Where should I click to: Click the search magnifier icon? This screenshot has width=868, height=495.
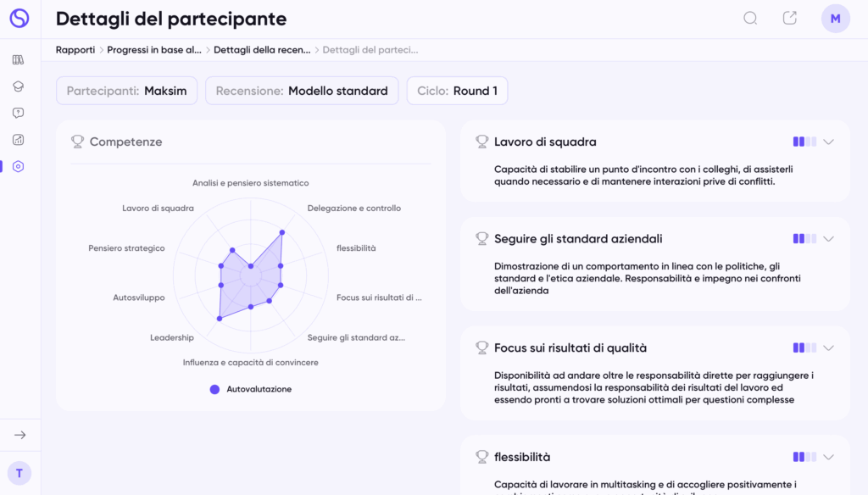pyautogui.click(x=750, y=19)
